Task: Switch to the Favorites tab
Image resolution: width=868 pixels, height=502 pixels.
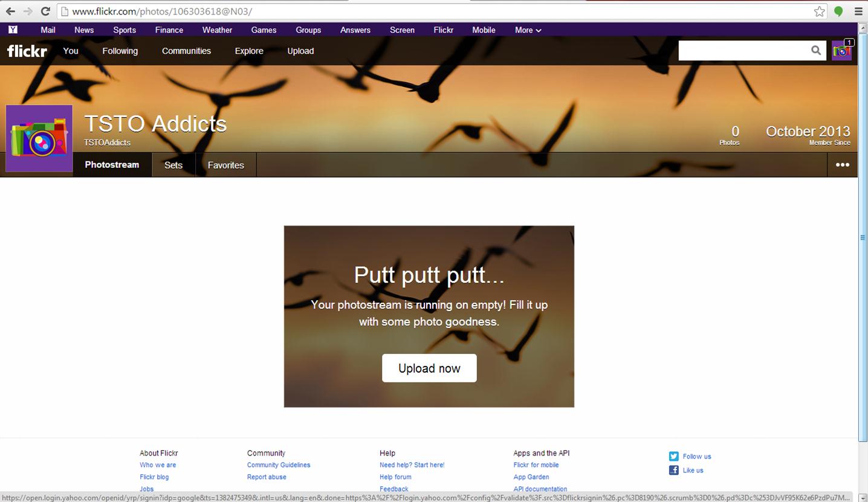Action: 226,165
